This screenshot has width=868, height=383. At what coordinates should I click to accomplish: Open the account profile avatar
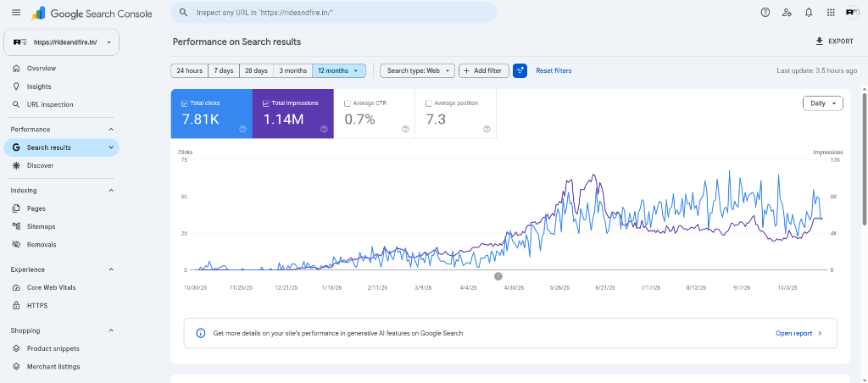[x=853, y=12]
